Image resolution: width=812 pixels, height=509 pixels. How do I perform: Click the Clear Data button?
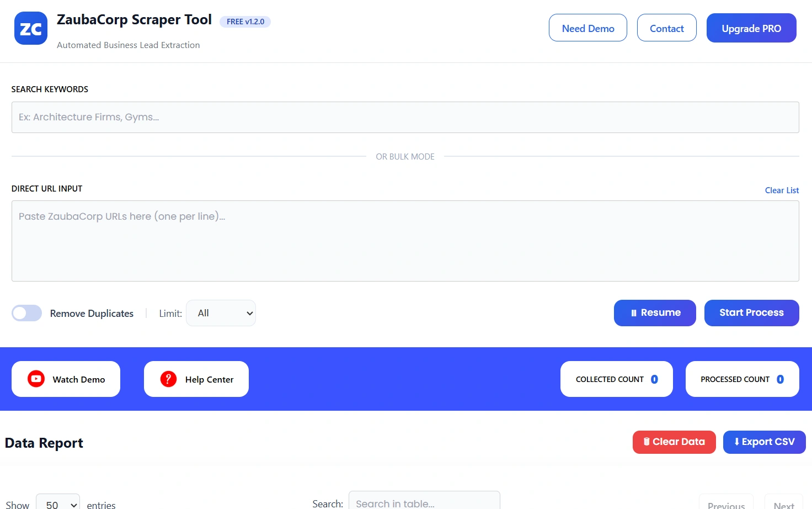(x=674, y=442)
